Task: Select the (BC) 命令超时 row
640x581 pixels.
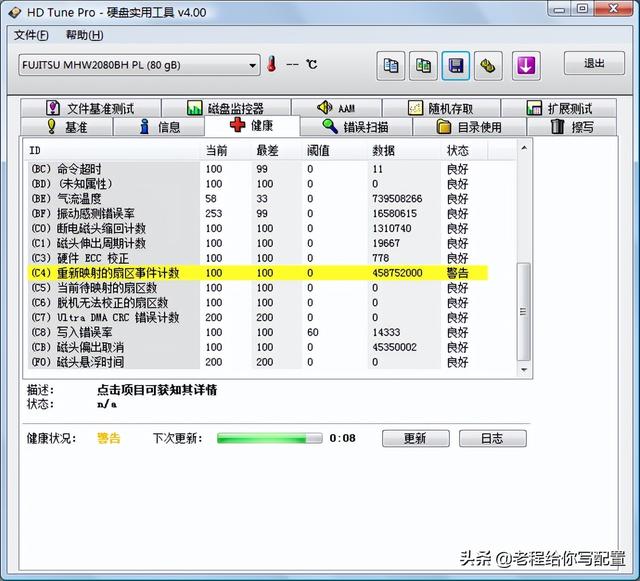Action: coord(258,169)
